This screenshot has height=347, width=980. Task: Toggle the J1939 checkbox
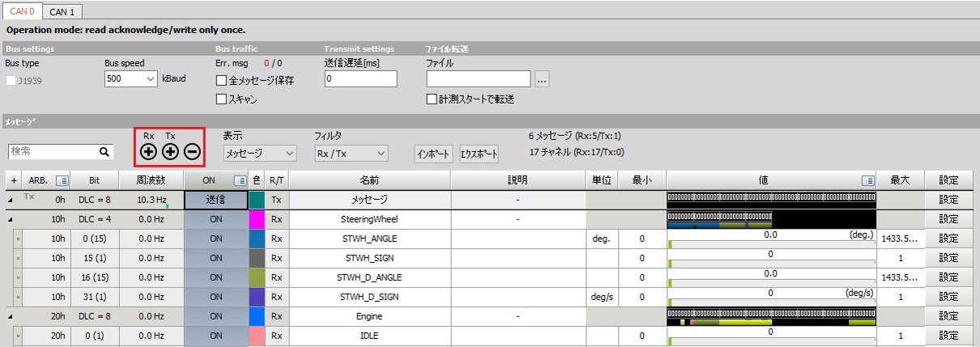11,80
